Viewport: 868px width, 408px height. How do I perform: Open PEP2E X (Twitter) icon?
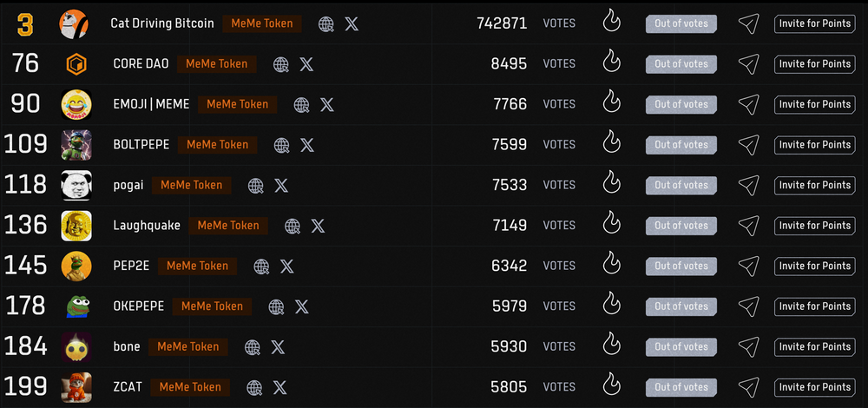tap(286, 267)
